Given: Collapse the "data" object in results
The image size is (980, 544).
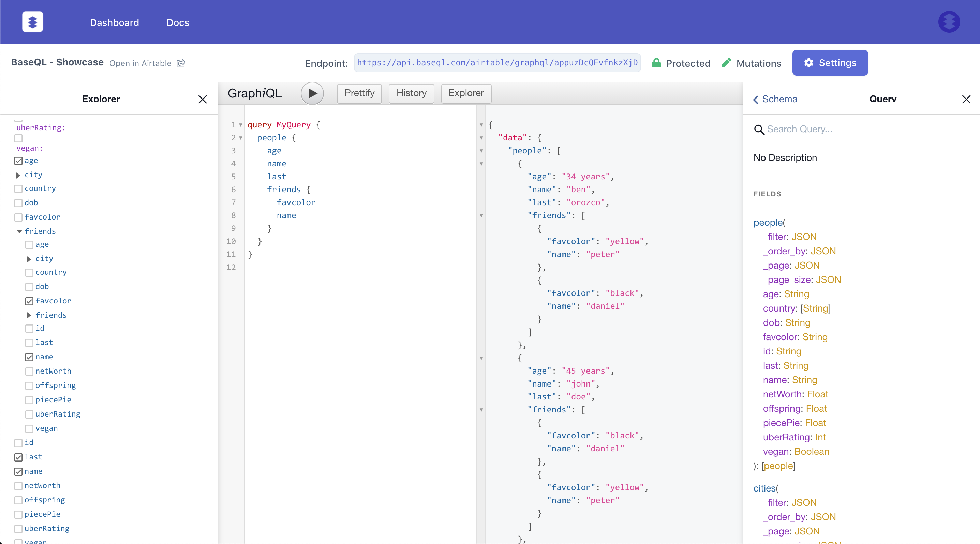Looking at the screenshot, I should (x=481, y=138).
